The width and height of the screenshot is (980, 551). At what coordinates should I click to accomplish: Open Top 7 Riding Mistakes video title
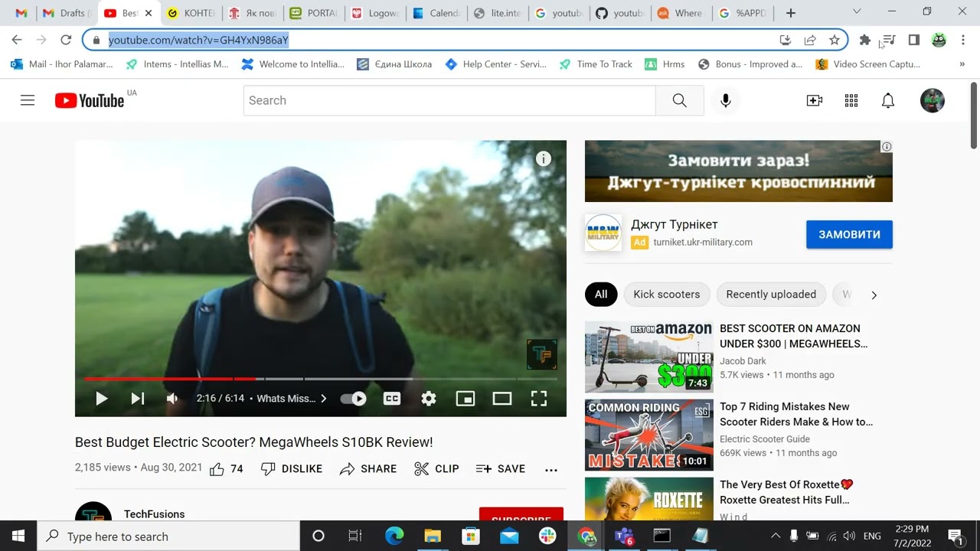[x=795, y=414]
